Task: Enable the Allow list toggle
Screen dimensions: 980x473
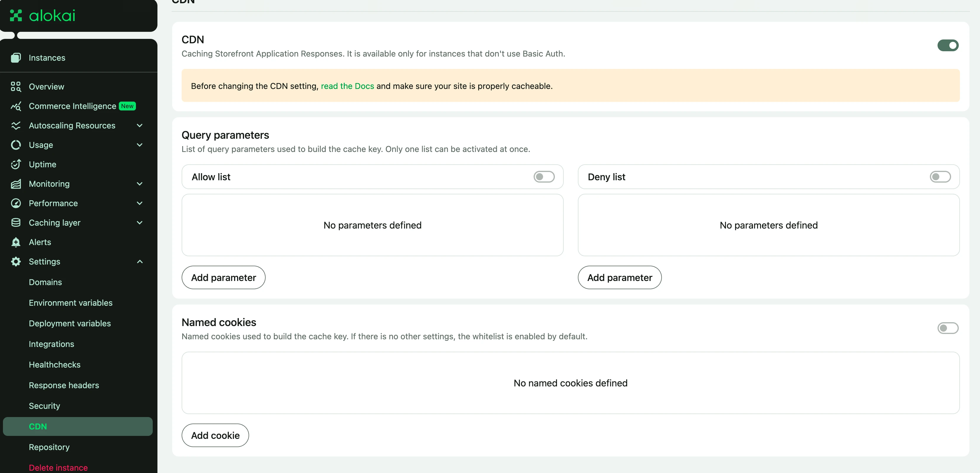Action: [x=544, y=177]
